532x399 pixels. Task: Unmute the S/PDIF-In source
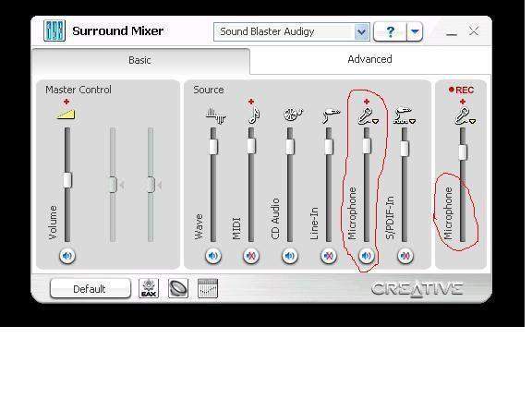click(405, 256)
